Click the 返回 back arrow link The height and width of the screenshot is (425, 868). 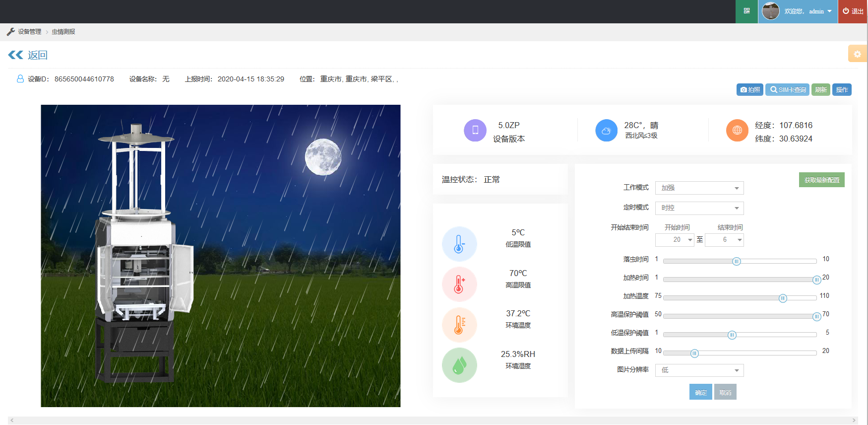pos(28,55)
